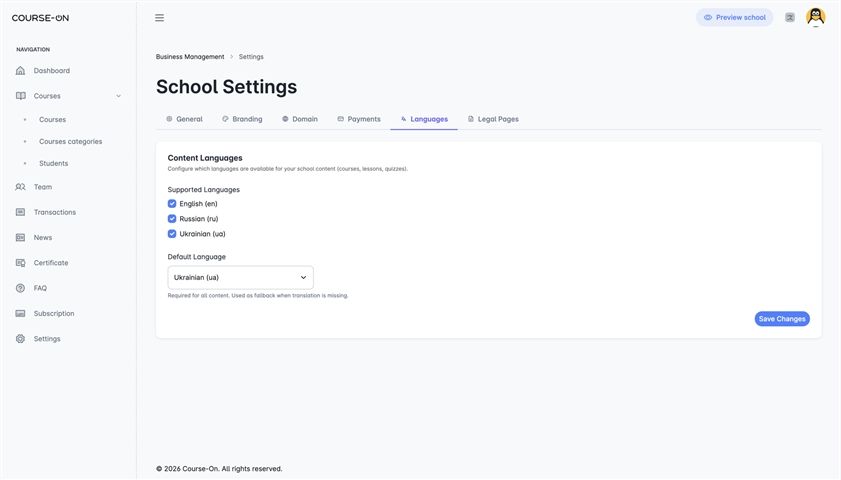Open Team from the sidebar icon
841x480 pixels.
click(20, 187)
